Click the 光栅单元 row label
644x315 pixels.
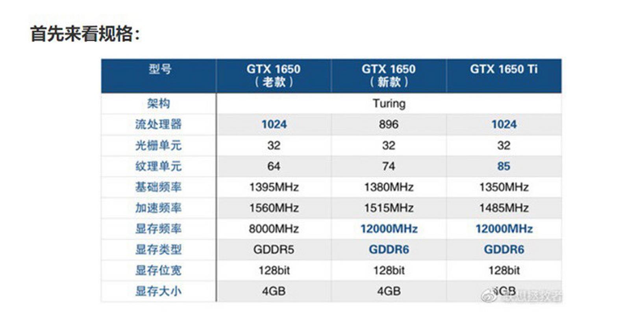(x=159, y=145)
